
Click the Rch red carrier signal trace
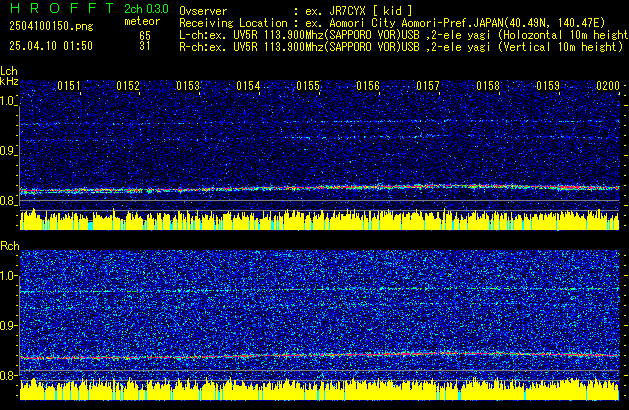[x=320, y=355]
